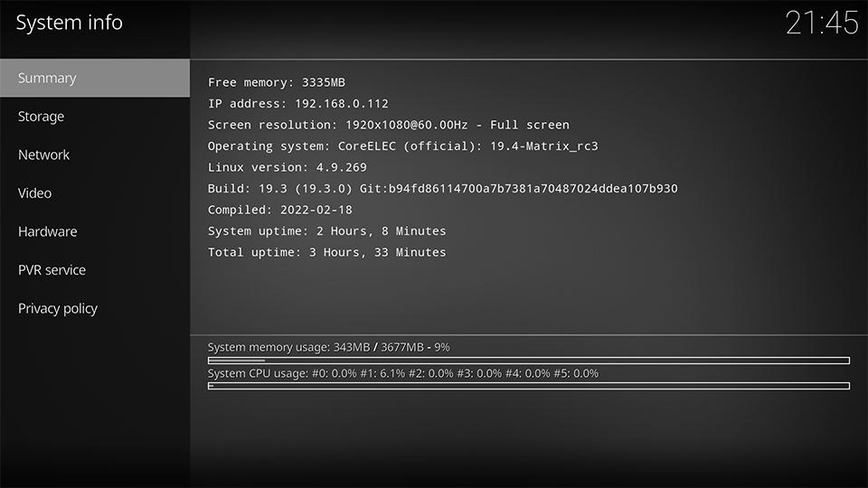Open the Video info section
The width and height of the screenshot is (868, 488).
tap(95, 193)
